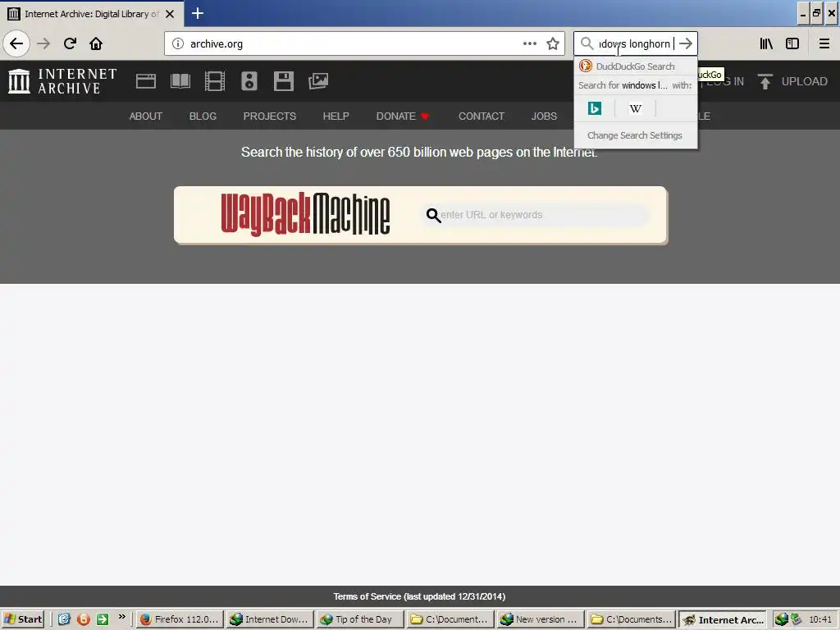Click inside the Firefox search field text

tap(635, 43)
